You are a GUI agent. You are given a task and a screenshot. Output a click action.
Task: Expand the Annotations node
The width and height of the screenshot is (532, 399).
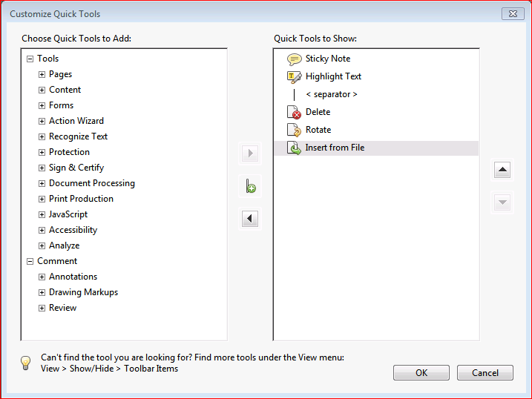[x=42, y=277]
